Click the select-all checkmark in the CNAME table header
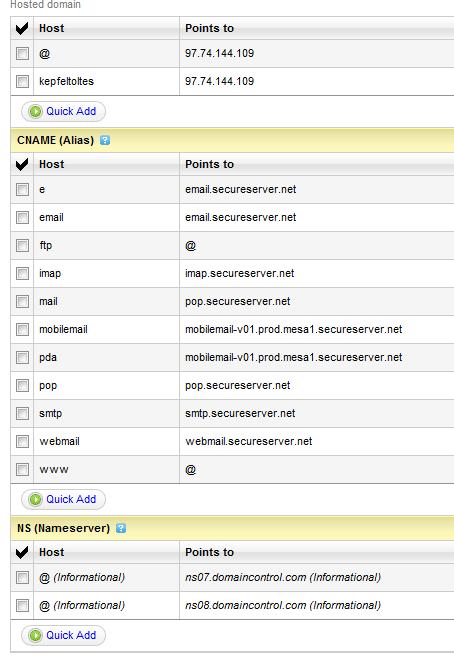Screen dimensions: 454x662 click(x=22, y=164)
